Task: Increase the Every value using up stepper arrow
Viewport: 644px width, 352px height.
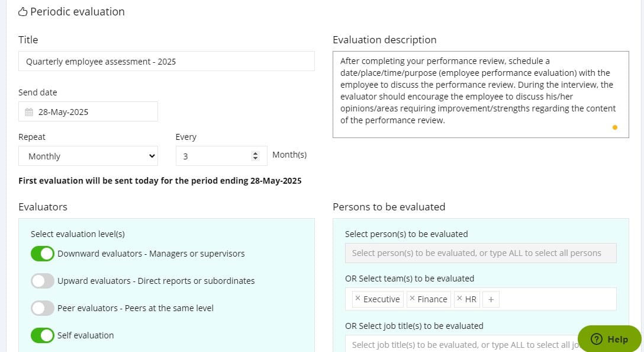Action: click(255, 152)
